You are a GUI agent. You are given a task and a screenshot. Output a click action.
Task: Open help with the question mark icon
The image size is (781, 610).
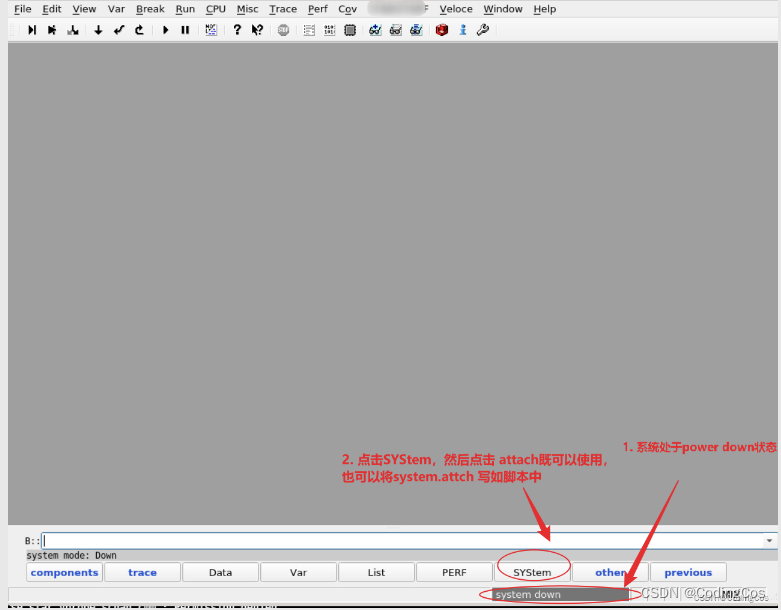pyautogui.click(x=237, y=30)
